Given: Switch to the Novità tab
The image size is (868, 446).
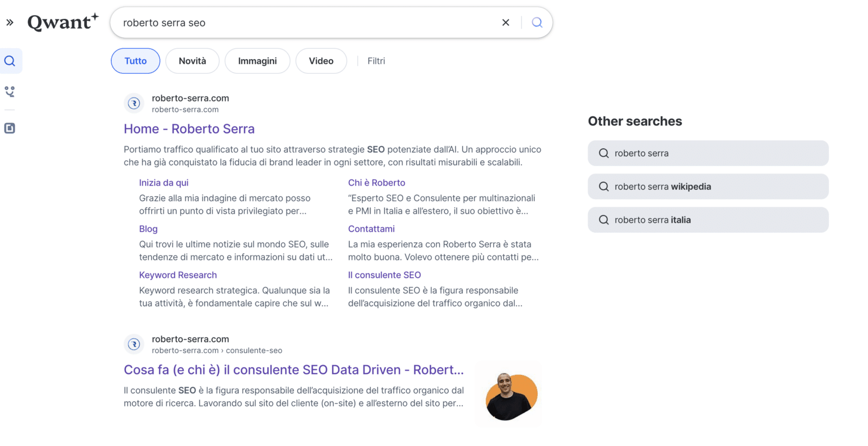Looking at the screenshot, I should click(193, 61).
